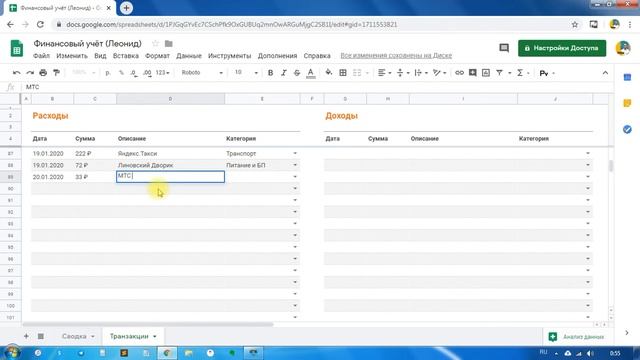This screenshot has height=360, width=640.
Task: Print the spreadsheet via printer icon
Action: pyautogui.click(x=43, y=73)
